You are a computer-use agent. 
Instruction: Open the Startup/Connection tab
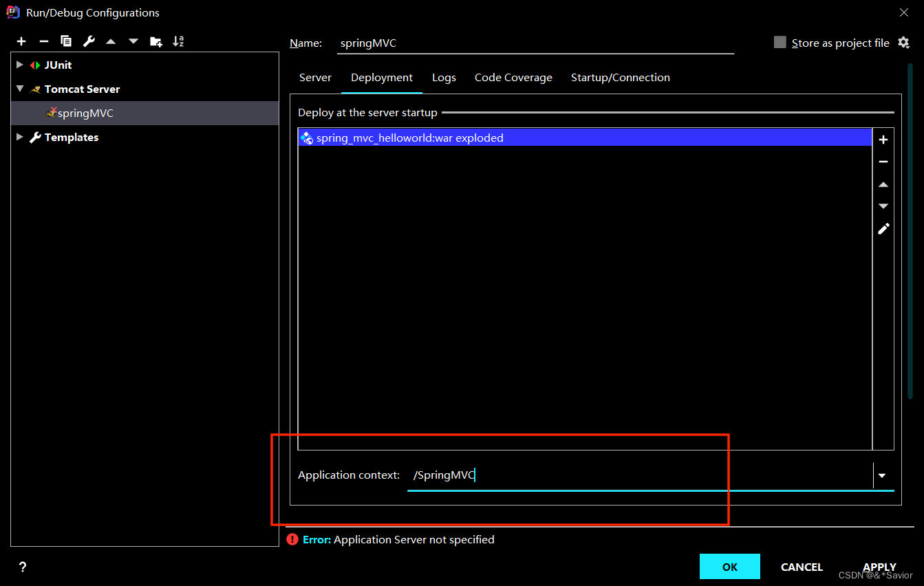point(621,78)
